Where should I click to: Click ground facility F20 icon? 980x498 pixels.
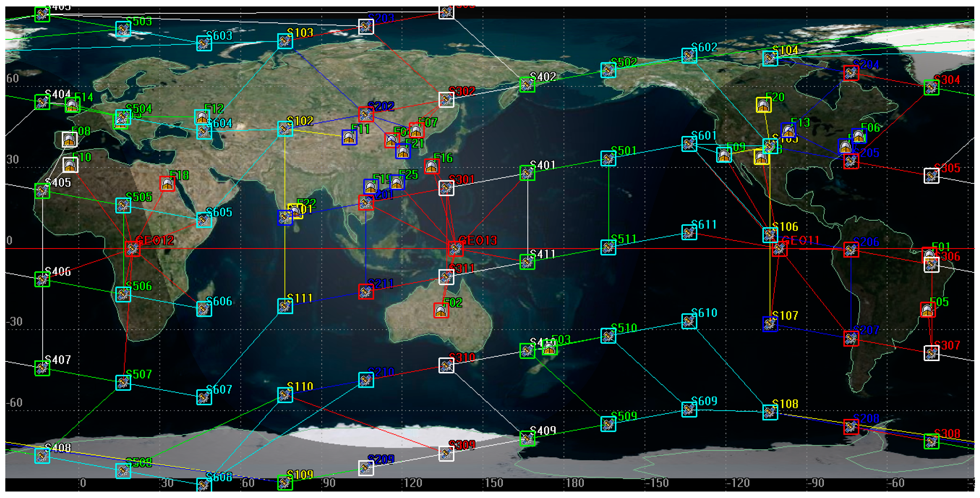[764, 105]
